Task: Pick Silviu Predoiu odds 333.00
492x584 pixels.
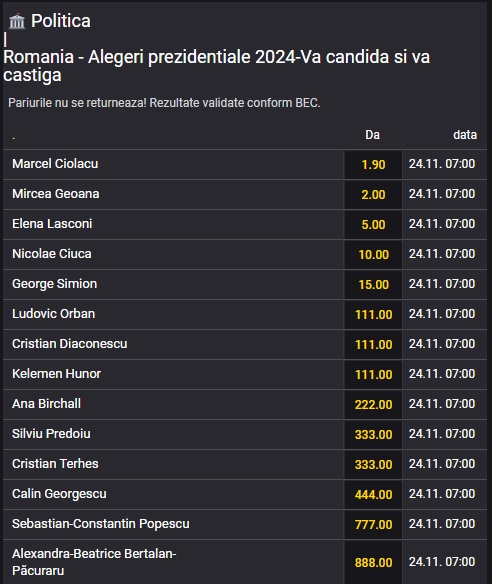Action: [373, 435]
